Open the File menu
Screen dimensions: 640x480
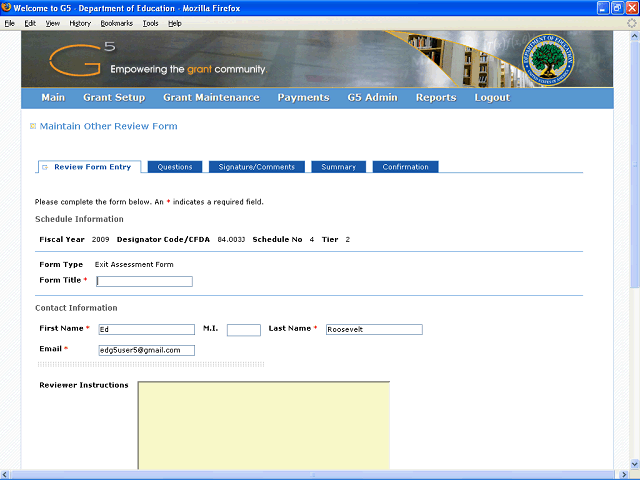pos(9,23)
